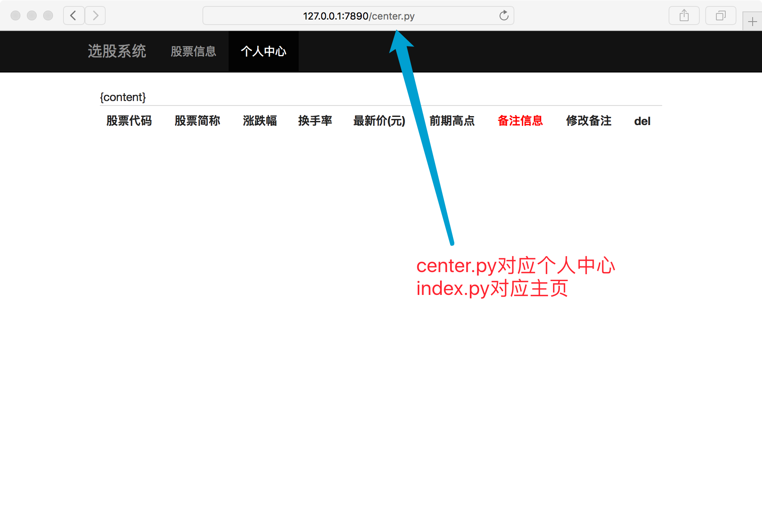
Task: Click inside the address bar
Action: (359, 16)
